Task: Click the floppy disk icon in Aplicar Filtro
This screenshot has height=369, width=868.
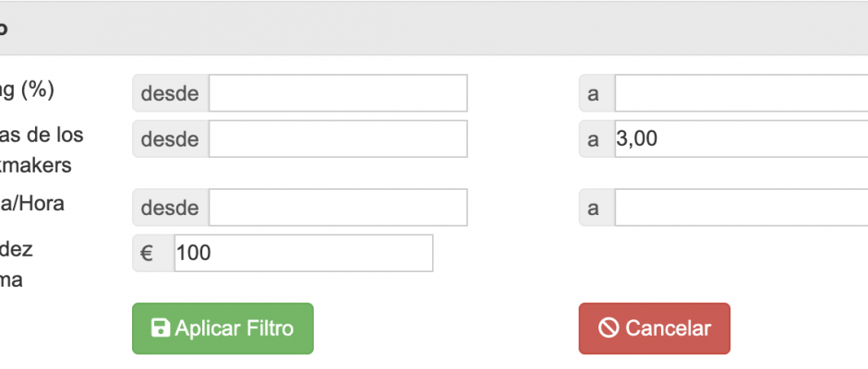Action: [161, 328]
